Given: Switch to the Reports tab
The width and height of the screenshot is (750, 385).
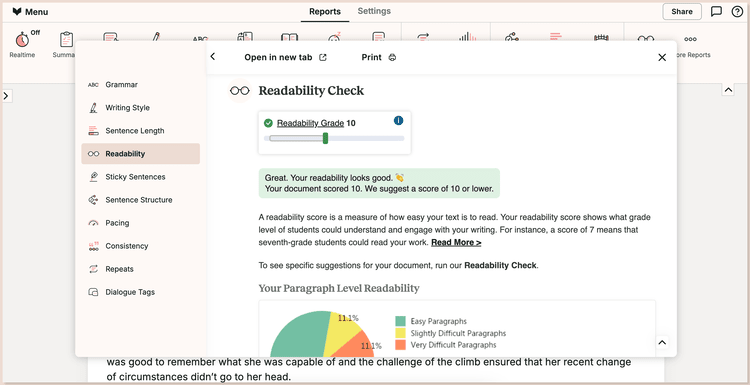Looking at the screenshot, I should [x=325, y=11].
